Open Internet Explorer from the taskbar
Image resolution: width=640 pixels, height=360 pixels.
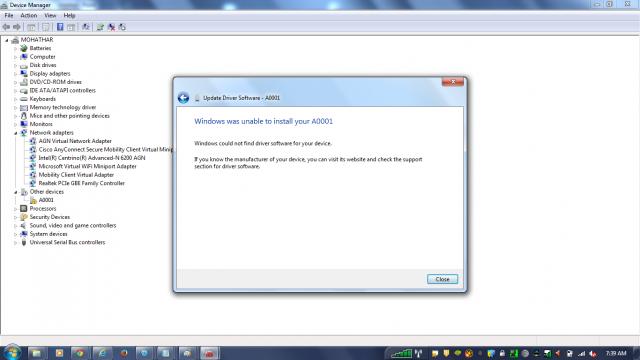pos(102,353)
